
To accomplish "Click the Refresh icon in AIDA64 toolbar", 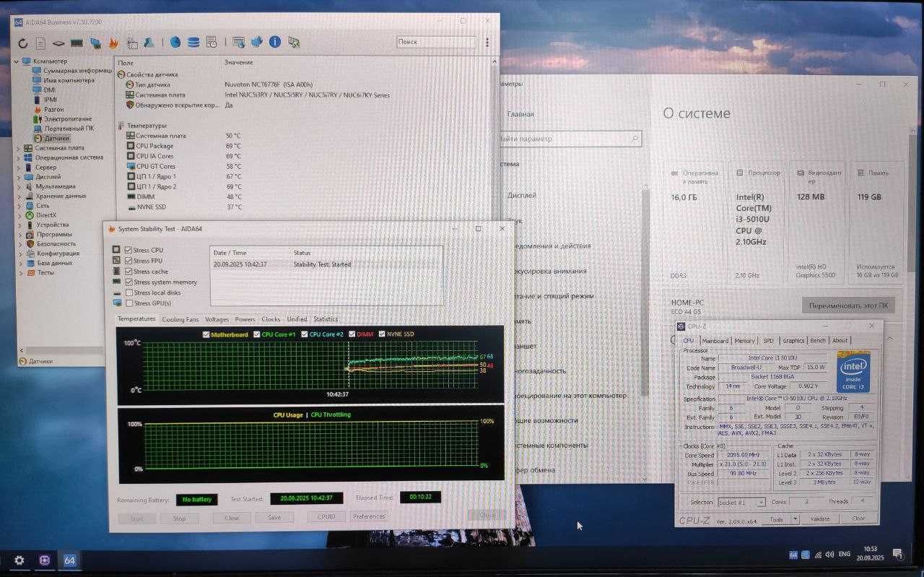I will 23,43.
